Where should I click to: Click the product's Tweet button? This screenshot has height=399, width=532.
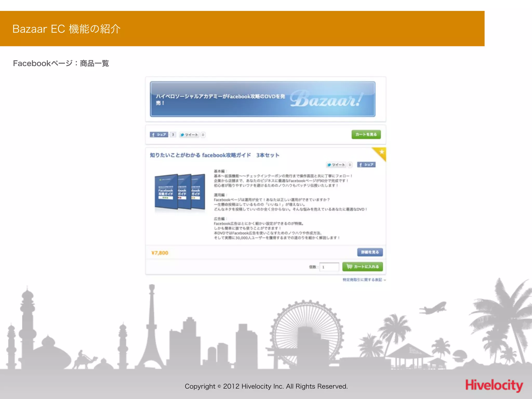click(336, 165)
